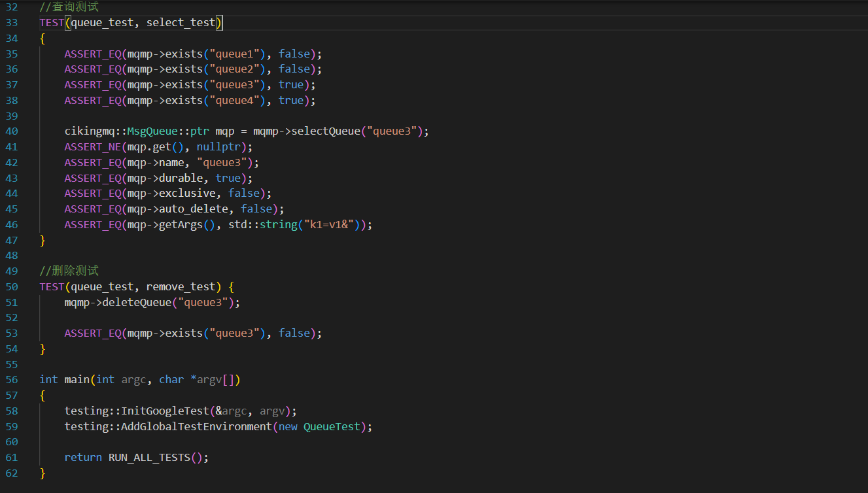The height and width of the screenshot is (493, 868).
Task: Click AddGlobalTestEnvironment on line 59
Action: [x=196, y=426]
